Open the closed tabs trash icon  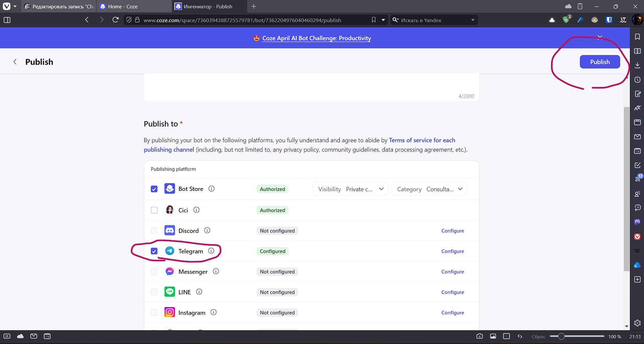coord(580,6)
